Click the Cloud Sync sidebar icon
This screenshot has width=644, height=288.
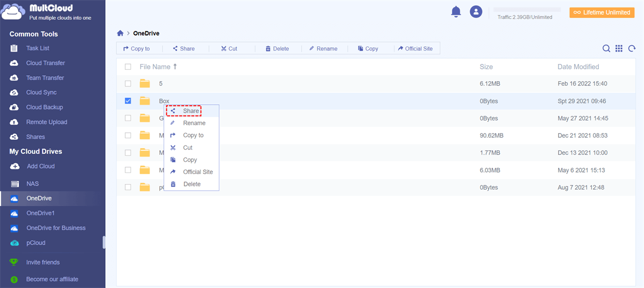click(x=15, y=92)
